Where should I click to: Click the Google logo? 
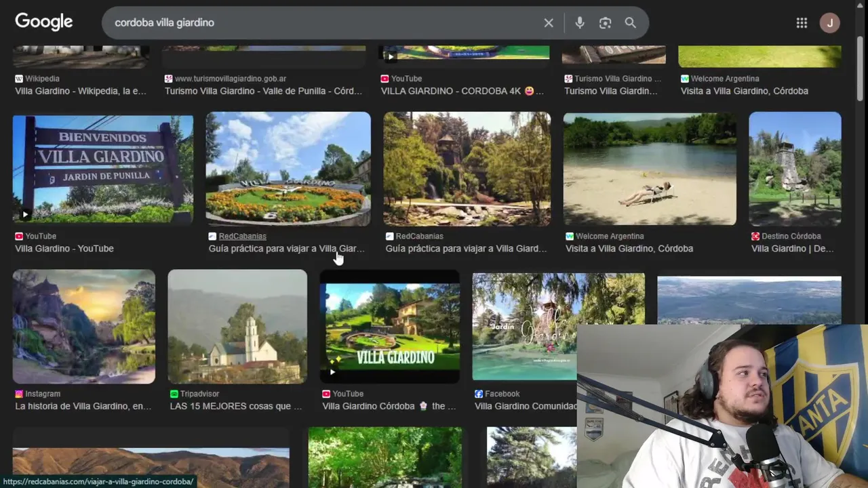point(44,22)
